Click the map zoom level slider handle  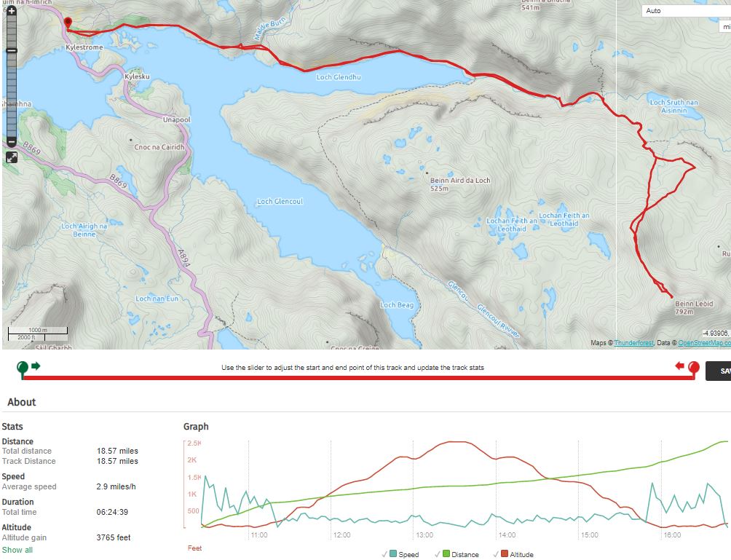(x=12, y=50)
